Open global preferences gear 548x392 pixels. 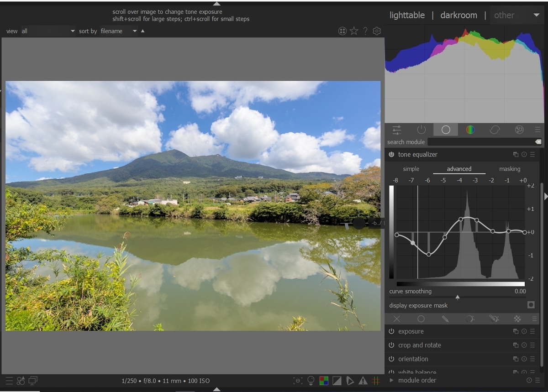click(377, 31)
